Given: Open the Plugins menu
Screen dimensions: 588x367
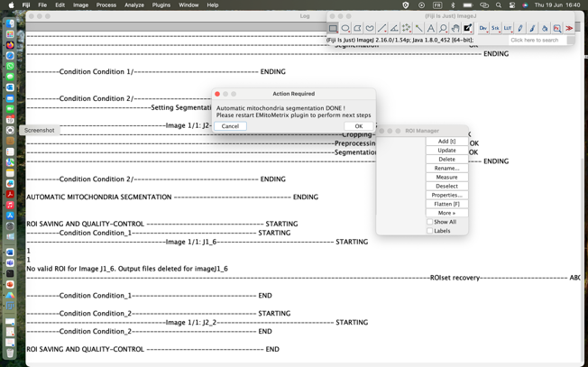Looking at the screenshot, I should click(x=161, y=5).
